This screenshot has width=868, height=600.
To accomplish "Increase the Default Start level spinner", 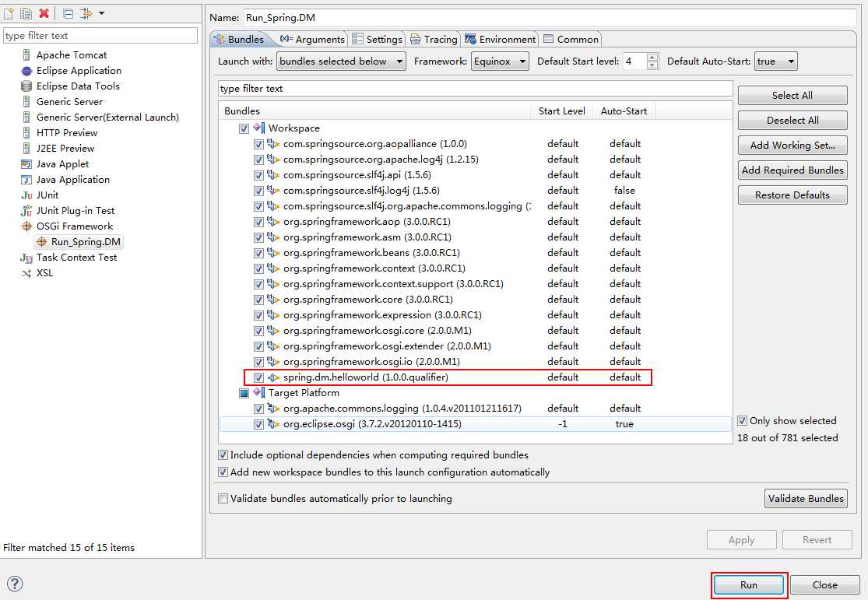I will coord(652,57).
